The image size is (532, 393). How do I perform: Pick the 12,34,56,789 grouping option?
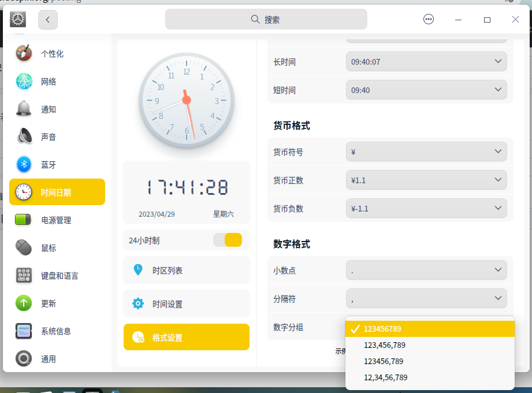click(430, 377)
